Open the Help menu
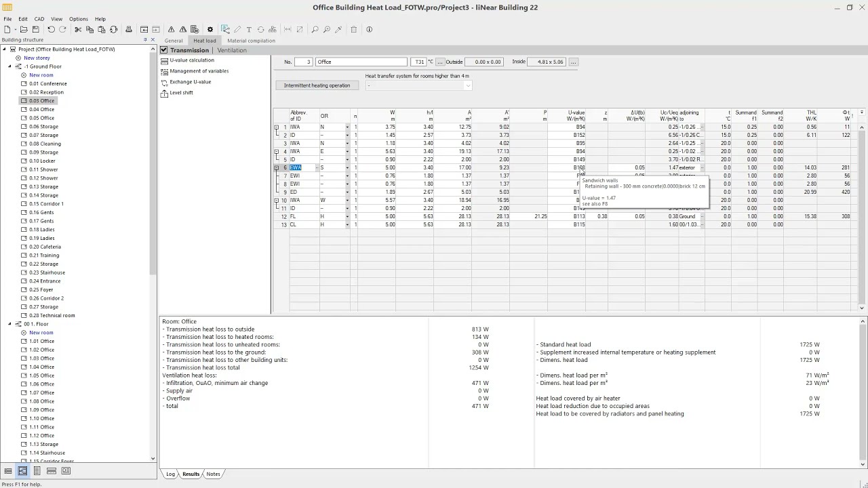868x488 pixels. (x=100, y=19)
